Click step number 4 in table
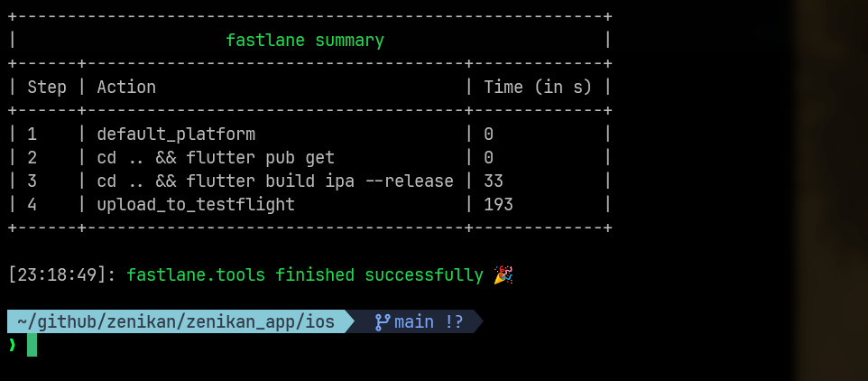 point(32,205)
